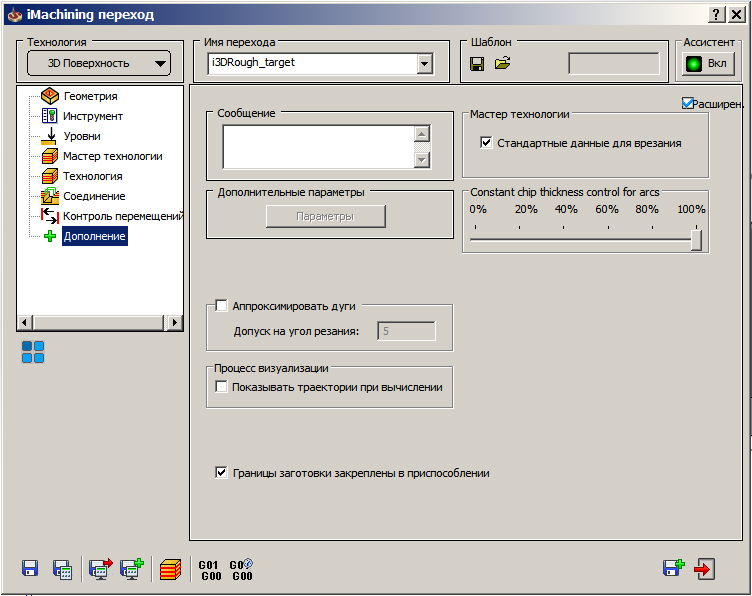Select Соединение in the tree
752x596 pixels.
pos(94,196)
